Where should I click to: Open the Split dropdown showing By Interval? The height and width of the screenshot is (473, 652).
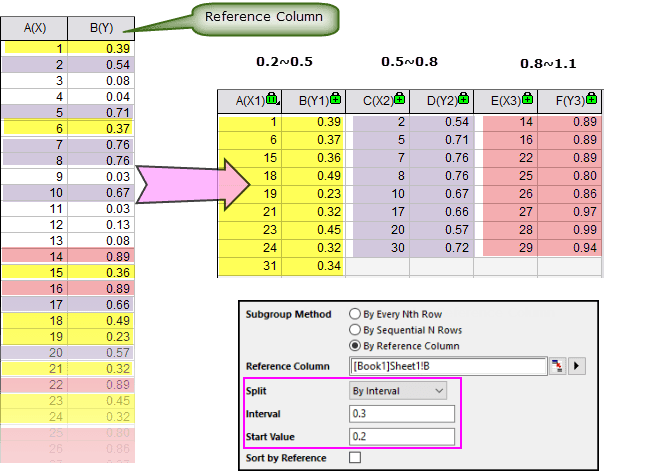pyautogui.click(x=398, y=391)
